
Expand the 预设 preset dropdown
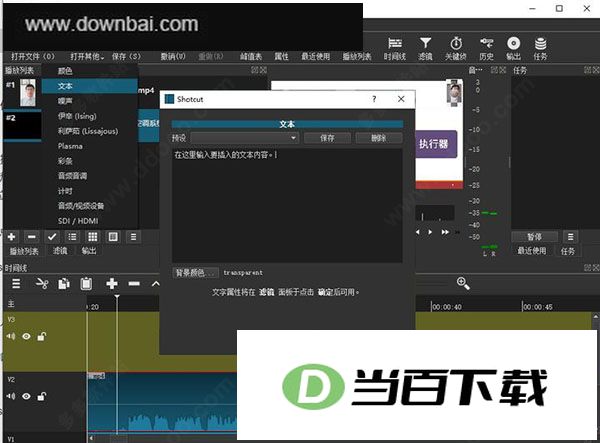click(x=245, y=138)
